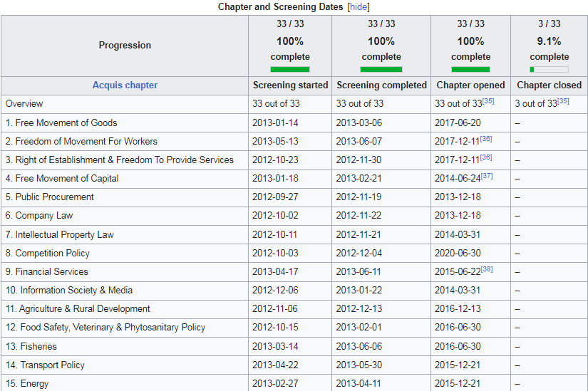Viewport: 588px width, 391px height.
Task: Select screening completed date 2012-11-22
Action: [359, 216]
